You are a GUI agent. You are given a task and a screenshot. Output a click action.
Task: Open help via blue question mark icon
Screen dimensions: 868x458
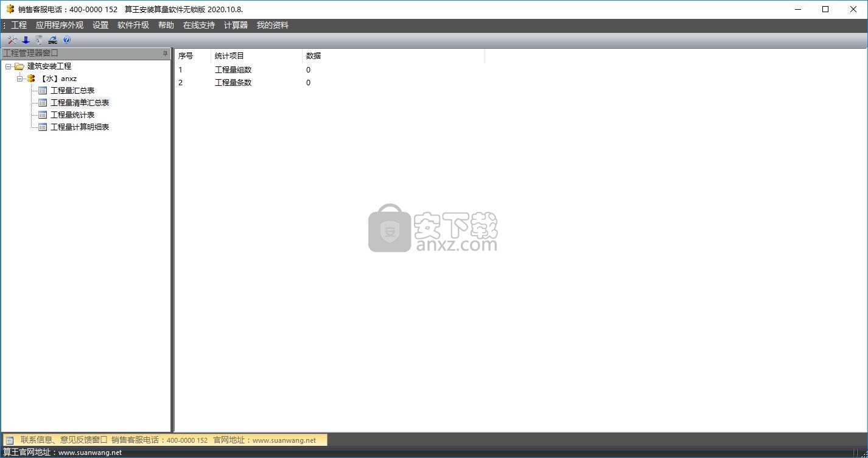(x=67, y=40)
